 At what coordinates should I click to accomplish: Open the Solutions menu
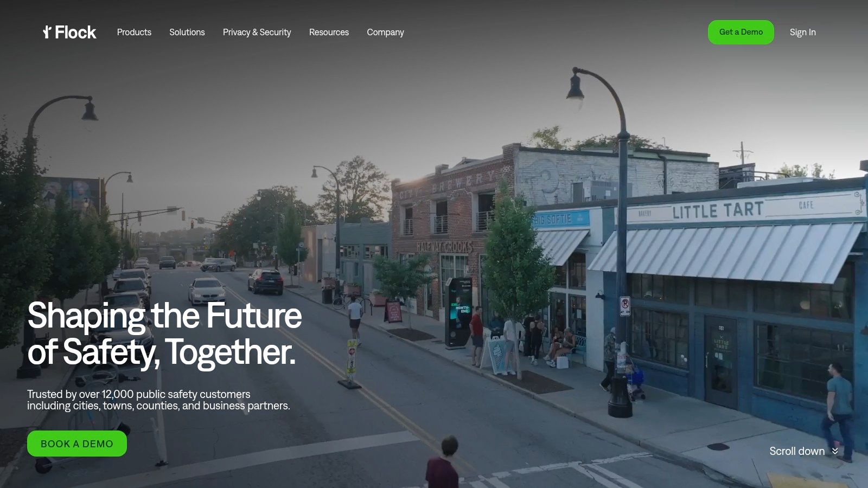[x=187, y=32]
